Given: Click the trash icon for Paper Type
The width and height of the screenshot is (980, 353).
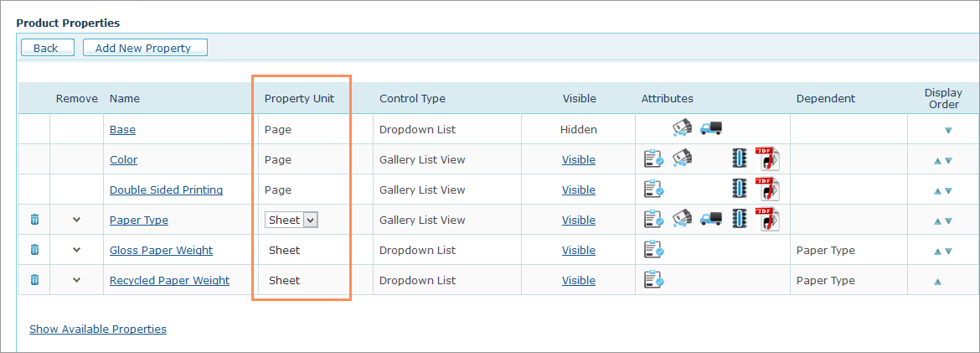Looking at the screenshot, I should point(34,220).
